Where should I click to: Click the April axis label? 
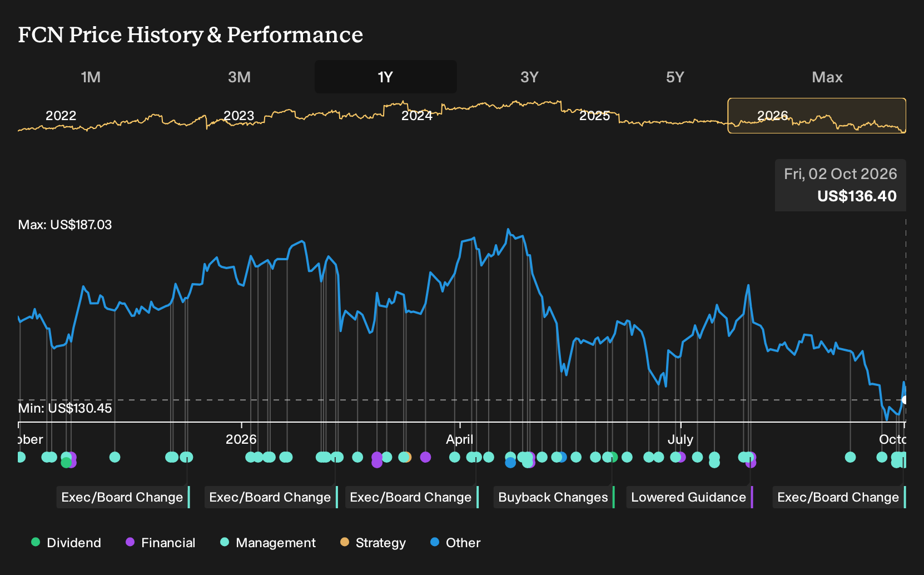(460, 439)
